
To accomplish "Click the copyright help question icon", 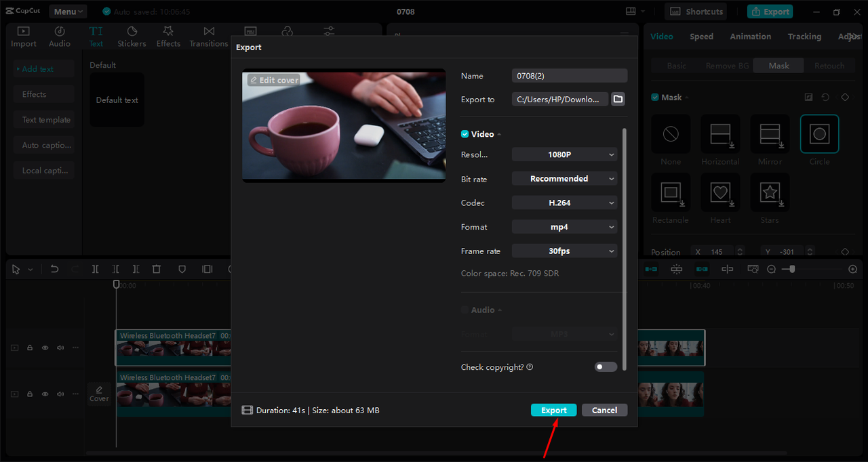I will click(530, 367).
